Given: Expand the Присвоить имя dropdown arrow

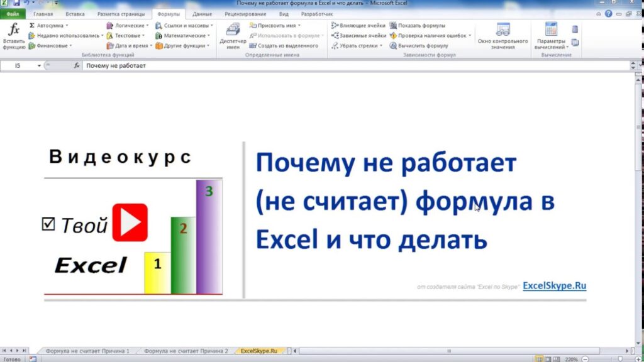Looking at the screenshot, I should click(x=299, y=25).
